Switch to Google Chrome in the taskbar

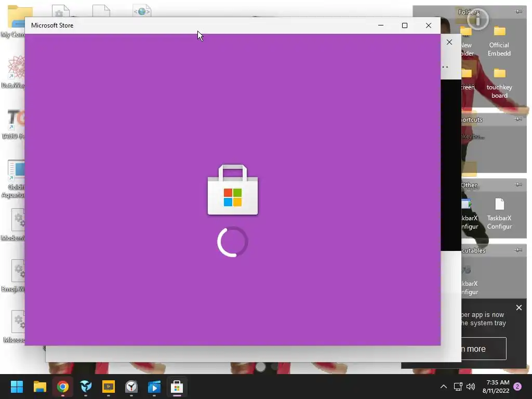[63, 387]
